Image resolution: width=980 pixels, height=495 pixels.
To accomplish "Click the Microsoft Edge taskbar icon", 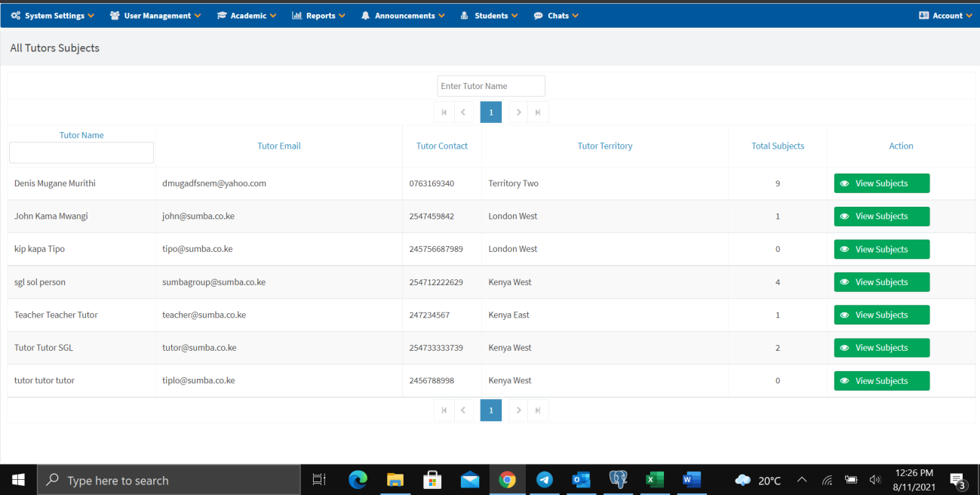I will [358, 480].
